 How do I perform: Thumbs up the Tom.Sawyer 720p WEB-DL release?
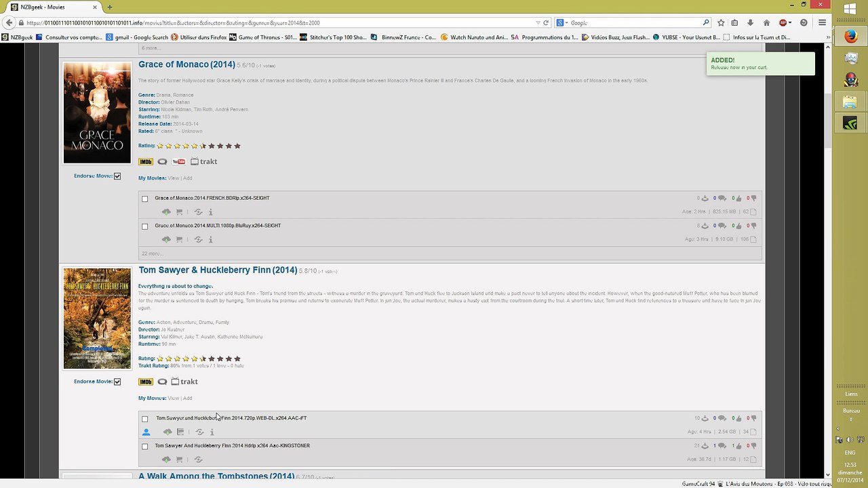coord(740,418)
